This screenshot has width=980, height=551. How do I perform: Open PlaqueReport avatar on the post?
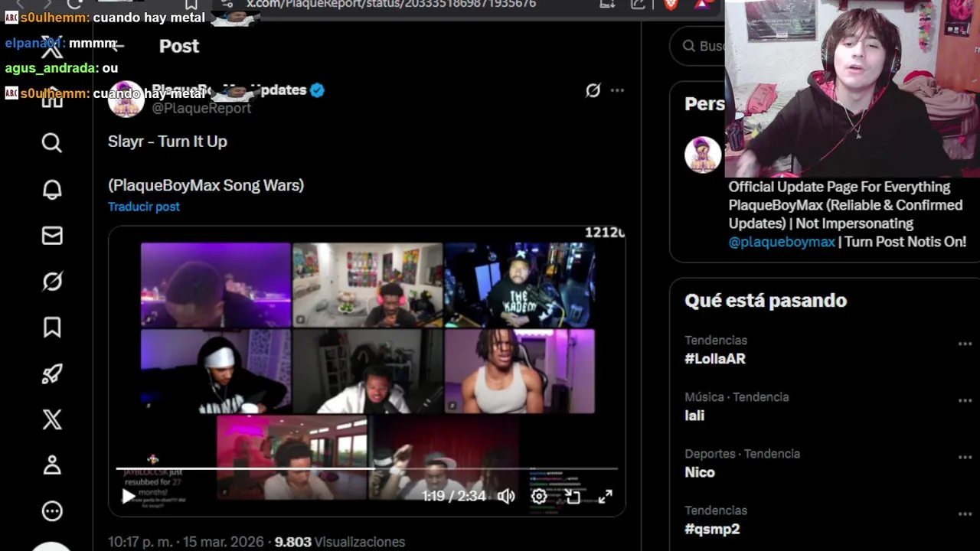126,99
